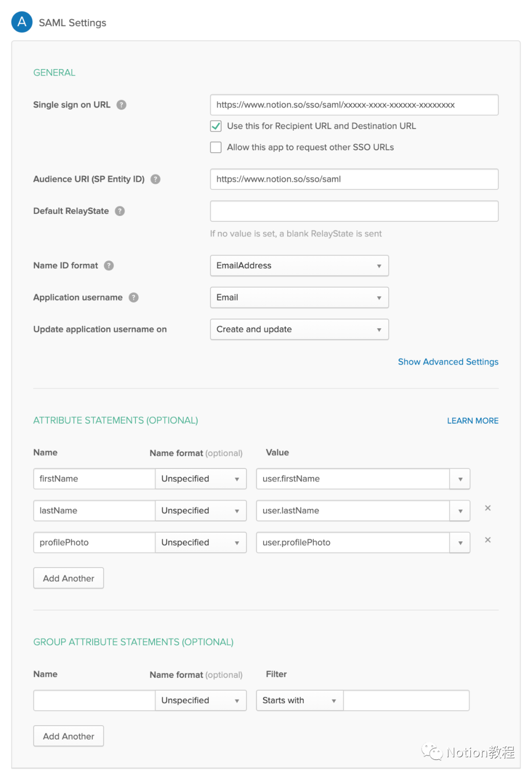Click help icon beside Name ID format
Viewport: 532px width, 776px height.
[x=109, y=265]
